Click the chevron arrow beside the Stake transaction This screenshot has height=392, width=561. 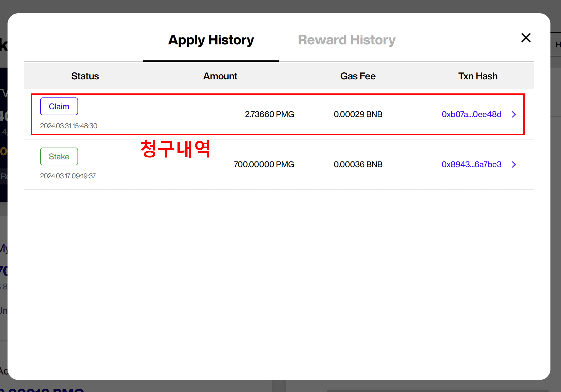tap(514, 164)
